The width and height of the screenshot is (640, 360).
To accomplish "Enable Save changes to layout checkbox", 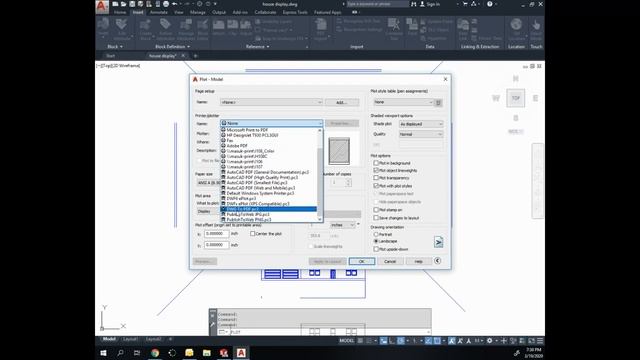I will coord(376,218).
